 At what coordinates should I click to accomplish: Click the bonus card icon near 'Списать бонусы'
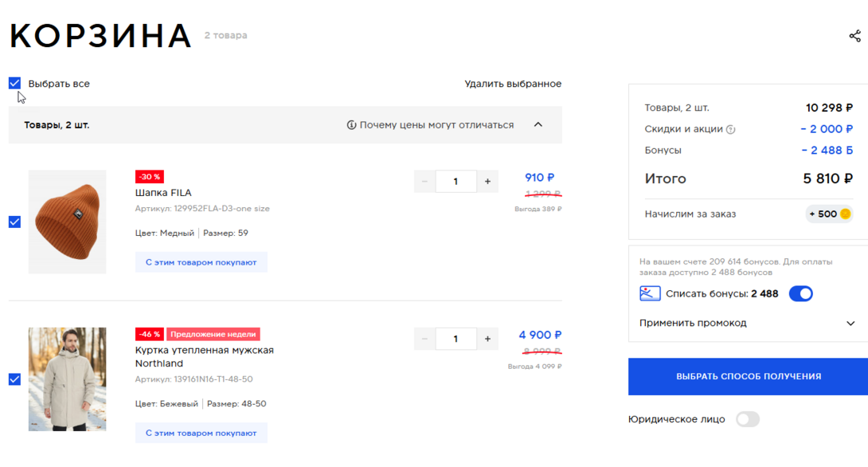click(650, 294)
